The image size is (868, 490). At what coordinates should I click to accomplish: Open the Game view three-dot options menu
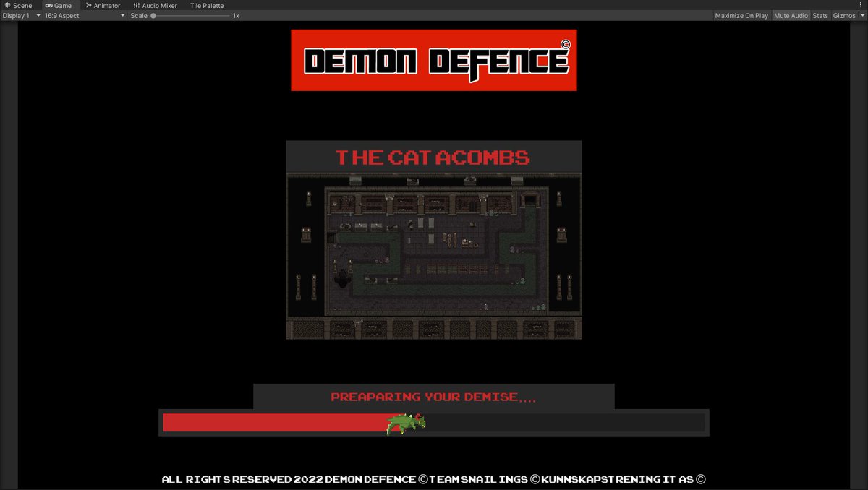point(862,5)
